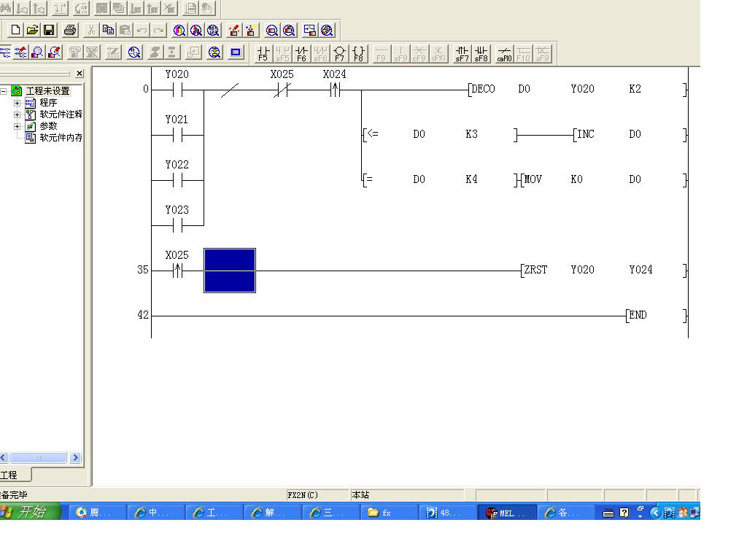Image resolution: width=747 pixels, height=560 pixels.
Task: Select 软元件内存 in the project tree
Action: [60, 138]
